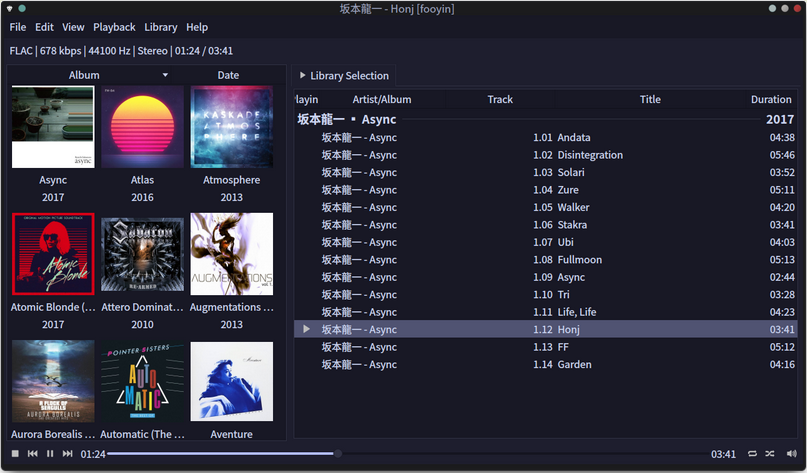Open the Playback menu

click(x=114, y=27)
